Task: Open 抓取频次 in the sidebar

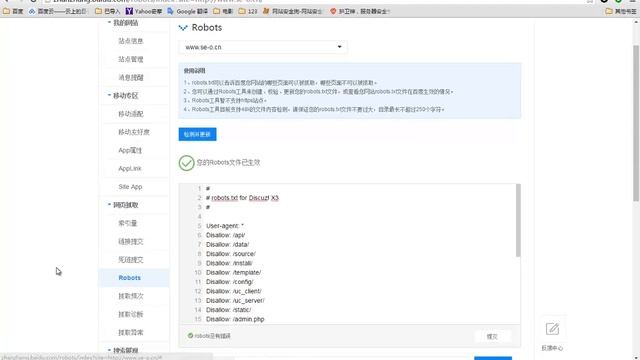Action: (x=131, y=296)
